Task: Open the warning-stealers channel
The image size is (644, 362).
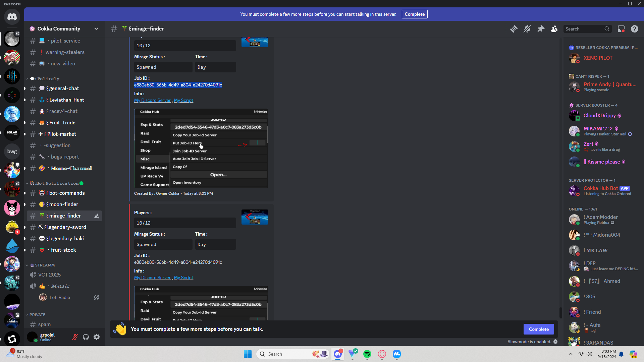Action: [x=64, y=52]
